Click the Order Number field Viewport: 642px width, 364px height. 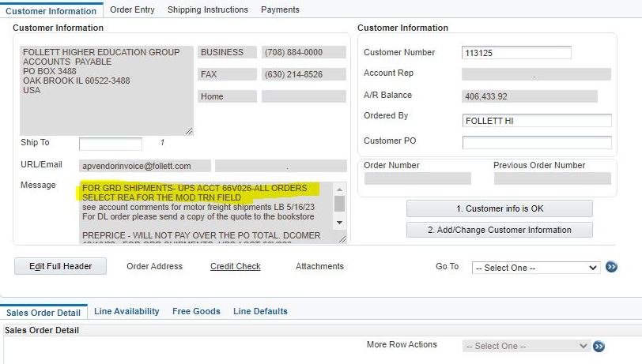click(x=417, y=178)
